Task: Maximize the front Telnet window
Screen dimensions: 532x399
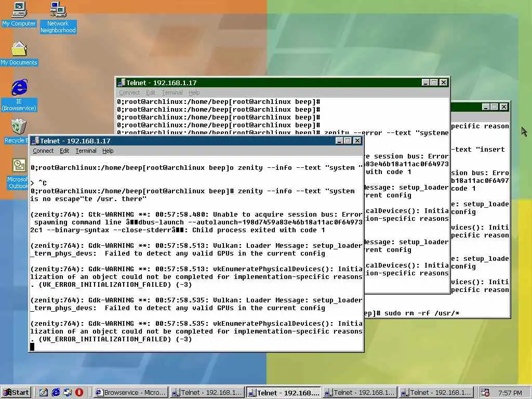Action: coord(348,141)
